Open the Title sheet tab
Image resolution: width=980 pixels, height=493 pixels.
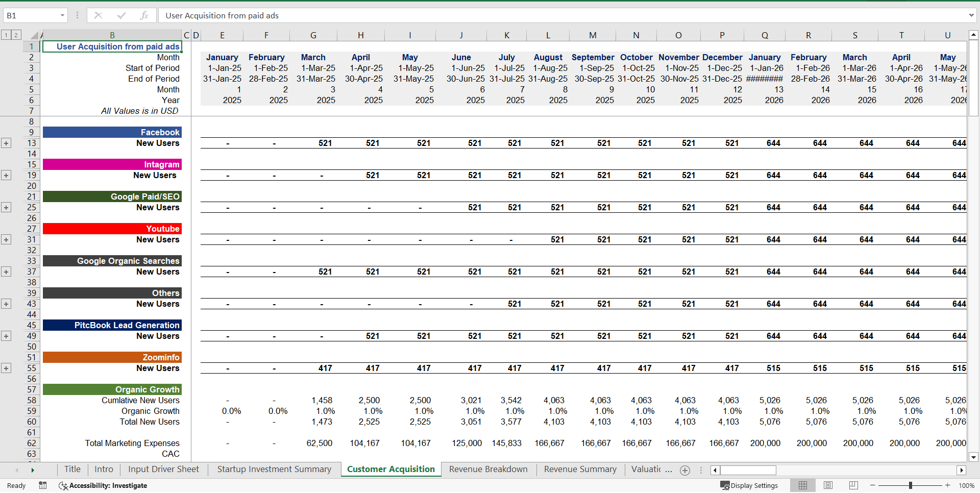coord(72,469)
